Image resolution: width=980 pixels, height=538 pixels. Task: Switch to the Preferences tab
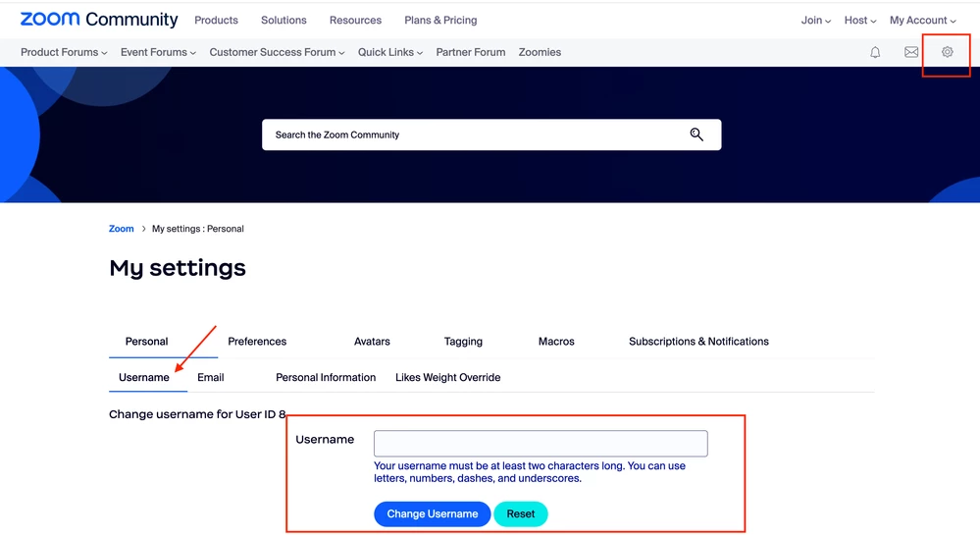pyautogui.click(x=257, y=342)
